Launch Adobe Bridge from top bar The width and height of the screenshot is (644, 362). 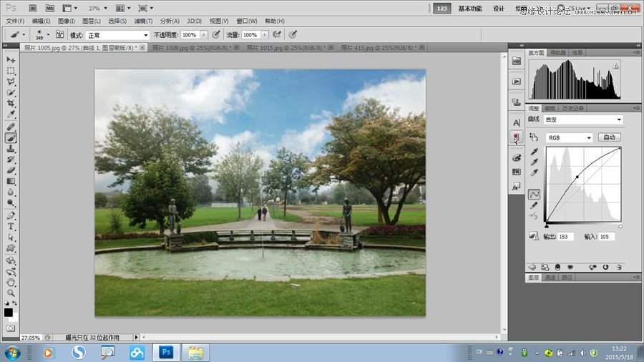[33, 8]
